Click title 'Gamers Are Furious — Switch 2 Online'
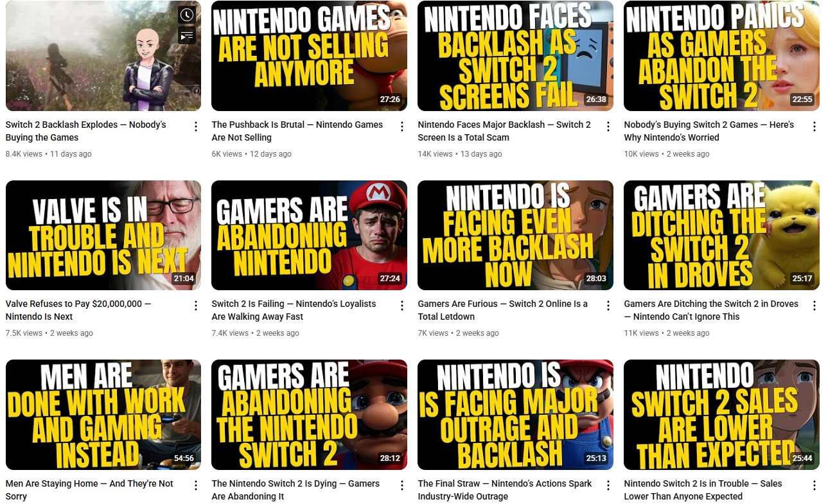This screenshot has height=504, width=828. click(503, 310)
